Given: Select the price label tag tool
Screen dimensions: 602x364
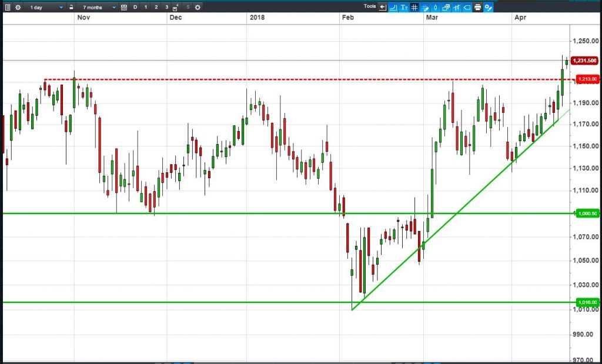Looking at the screenshot, I should [x=467, y=7].
